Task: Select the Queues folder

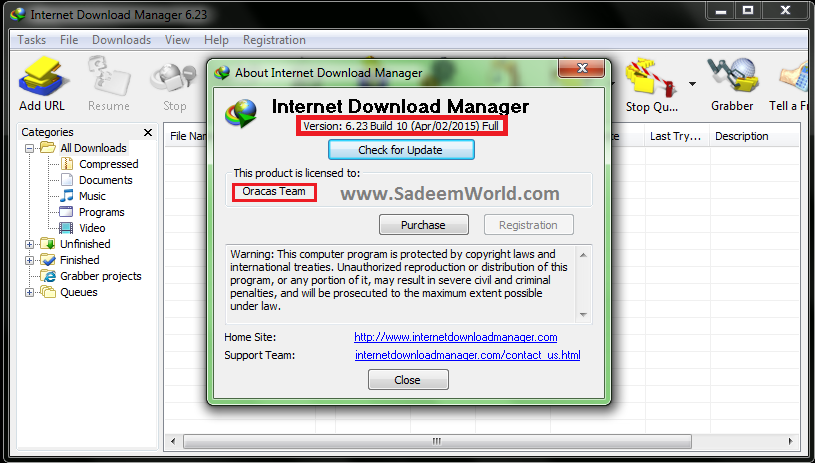Action: (78, 292)
